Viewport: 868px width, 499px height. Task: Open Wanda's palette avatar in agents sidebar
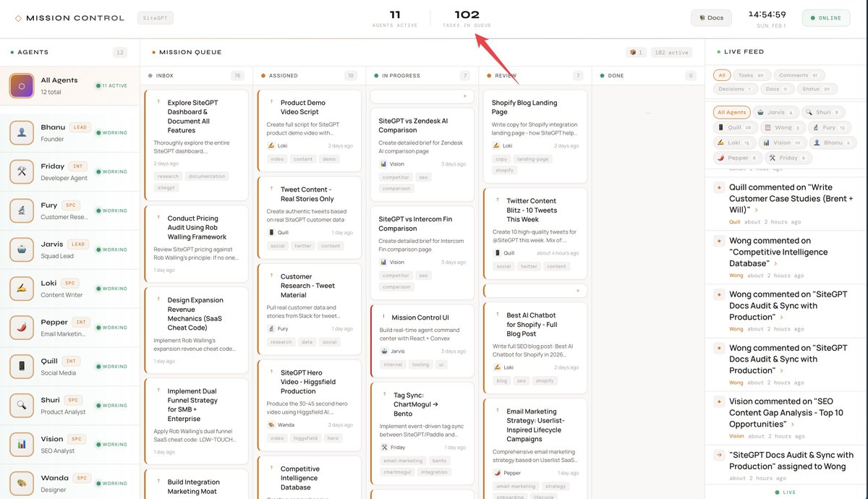(x=22, y=484)
